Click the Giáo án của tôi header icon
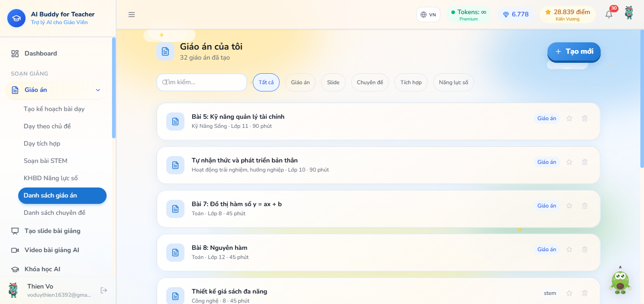 165,51
